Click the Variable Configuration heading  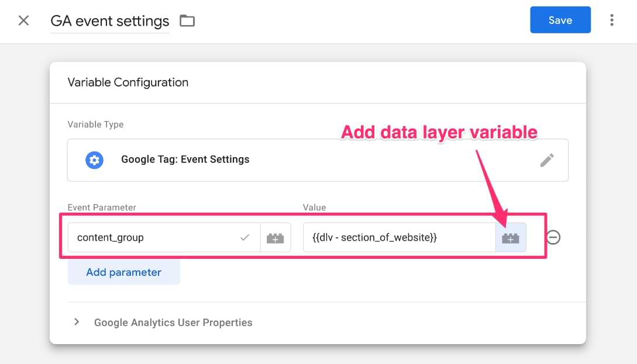[x=128, y=82]
